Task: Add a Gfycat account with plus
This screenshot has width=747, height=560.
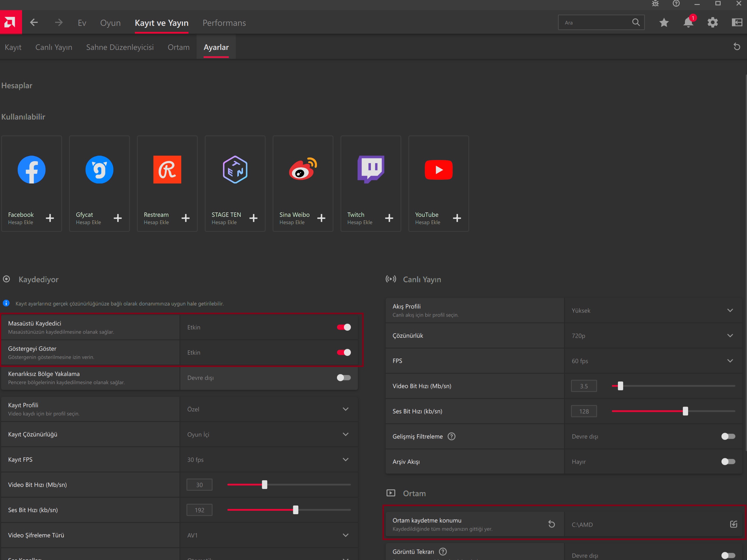Action: [x=117, y=218]
